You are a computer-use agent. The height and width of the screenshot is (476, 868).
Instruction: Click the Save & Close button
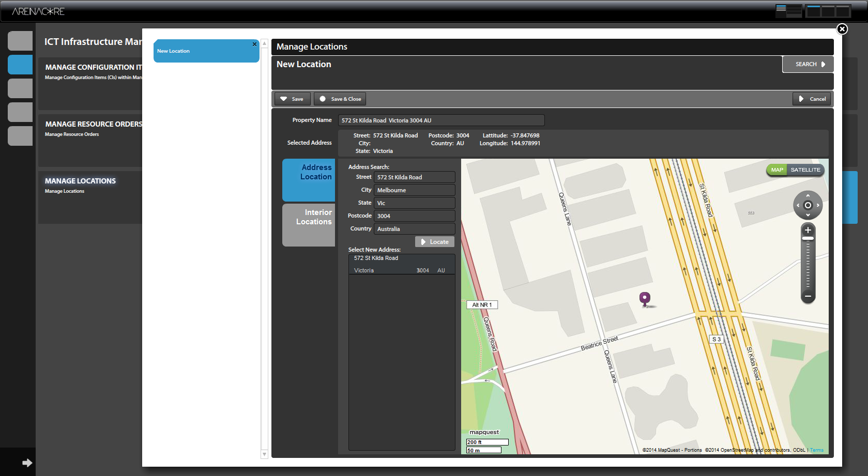(x=340, y=99)
